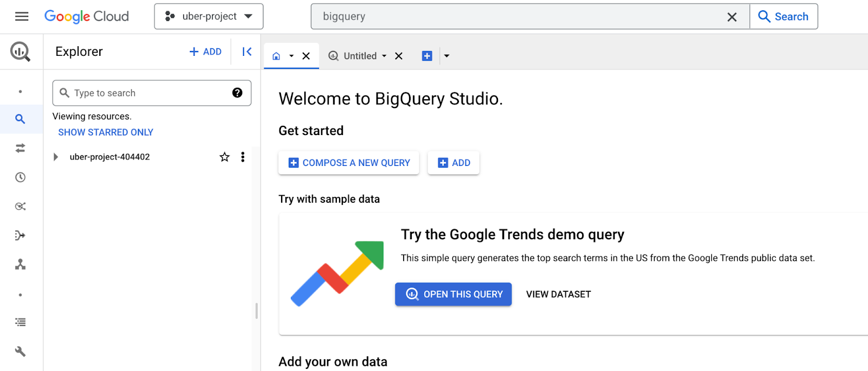This screenshot has width=868, height=371.
Task: Select the home tab
Action: click(277, 56)
